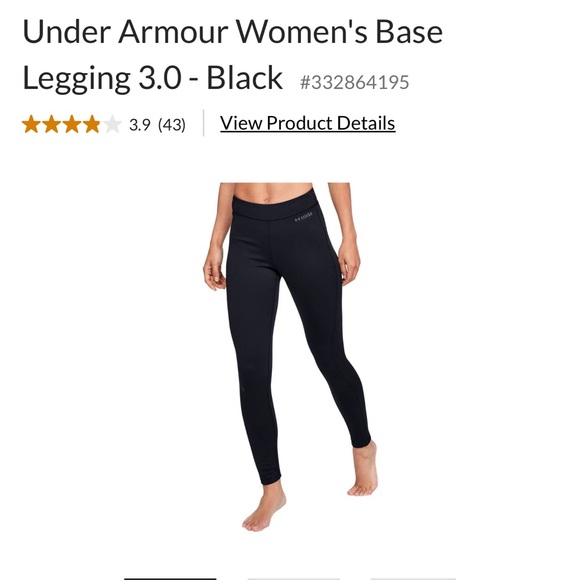Click the first gold rating star
This screenshot has width=580, height=580.
pyautogui.click(x=31, y=124)
